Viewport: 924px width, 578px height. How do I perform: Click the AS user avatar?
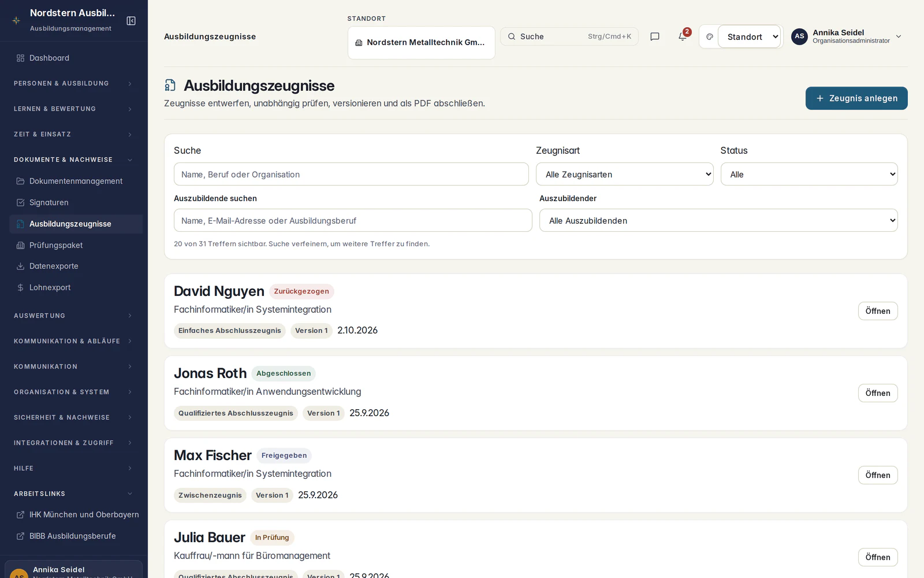(x=799, y=36)
